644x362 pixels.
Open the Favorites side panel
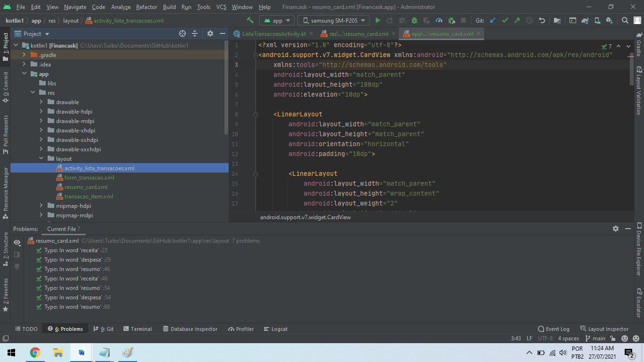[5, 295]
